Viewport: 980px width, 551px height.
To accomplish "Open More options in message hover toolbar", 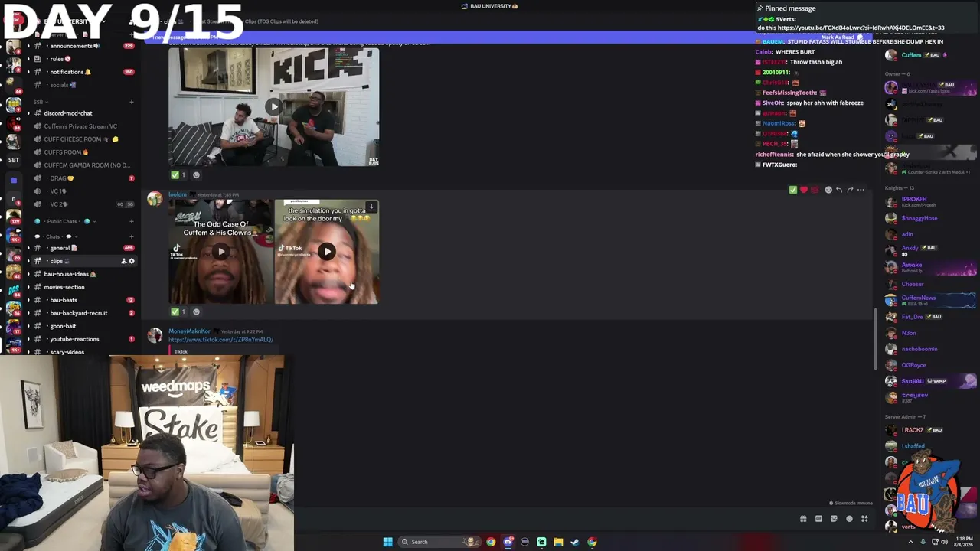I will coord(861,190).
